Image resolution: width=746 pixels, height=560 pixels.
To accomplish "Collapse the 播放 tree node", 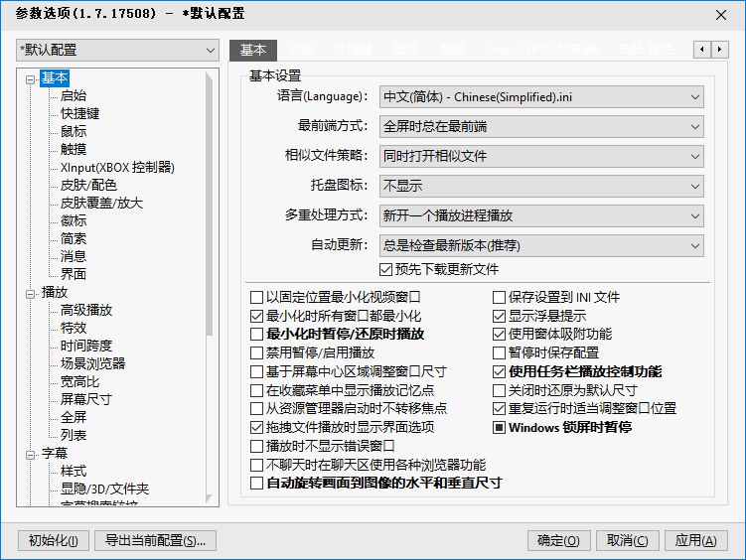I will click(x=31, y=294).
